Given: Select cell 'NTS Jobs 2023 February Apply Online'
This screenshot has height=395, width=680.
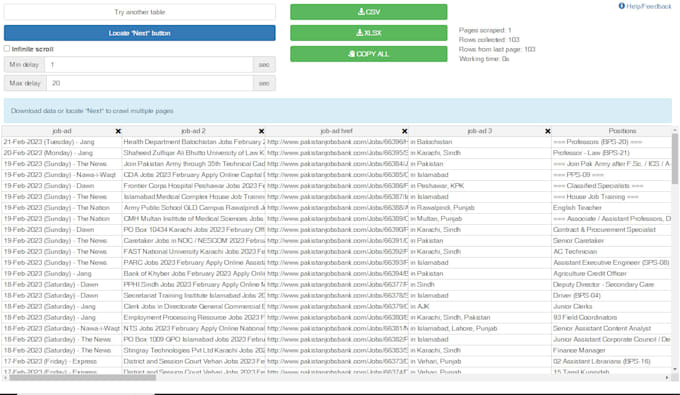Looking at the screenshot, I should (x=194, y=329).
